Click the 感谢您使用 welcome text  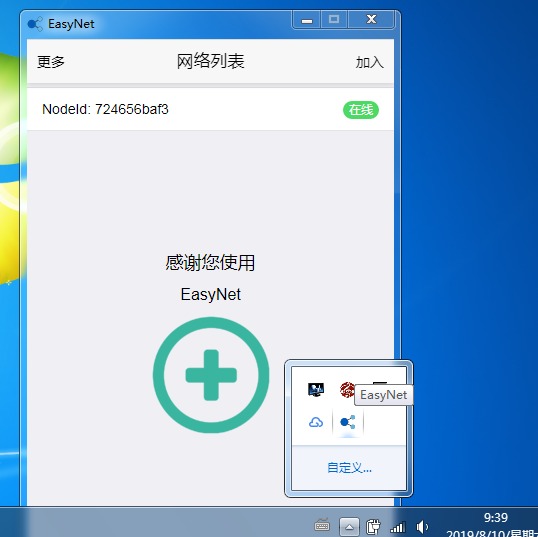tap(210, 263)
